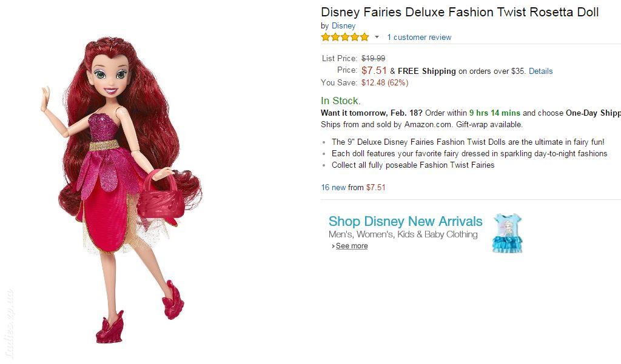Viewport: 621px width, 364px height.
Task: Open the shipping Details link
Action: 540,71
